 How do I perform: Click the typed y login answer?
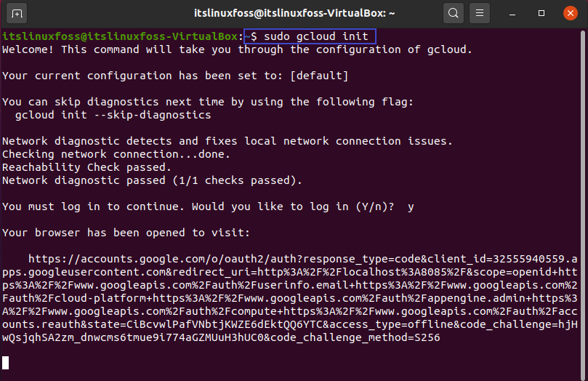point(411,206)
